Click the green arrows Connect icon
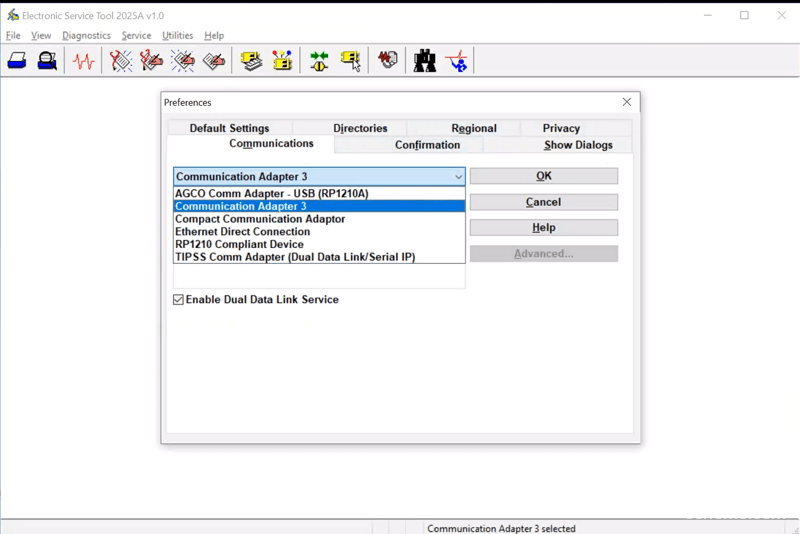 319,61
